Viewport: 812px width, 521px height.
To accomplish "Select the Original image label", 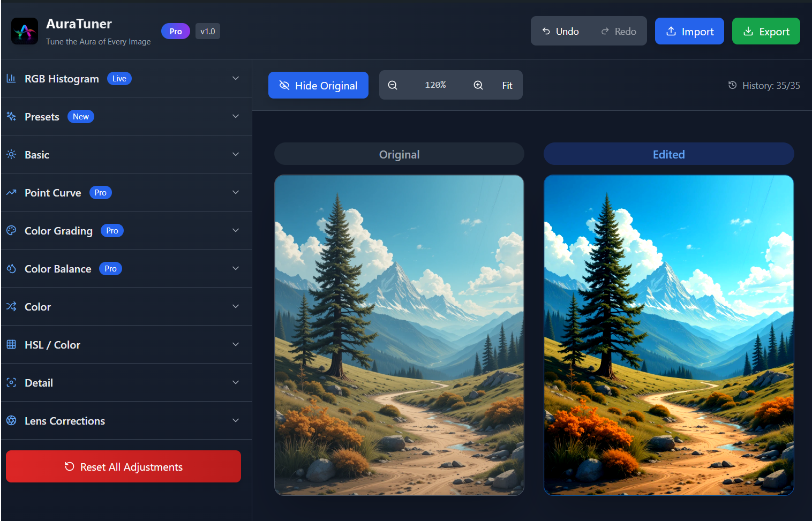I will click(x=399, y=154).
